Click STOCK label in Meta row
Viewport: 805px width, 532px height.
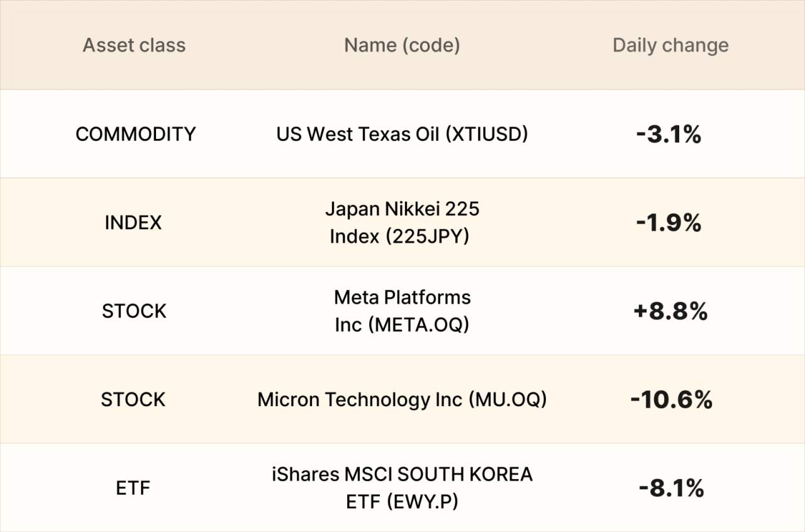[x=134, y=311]
